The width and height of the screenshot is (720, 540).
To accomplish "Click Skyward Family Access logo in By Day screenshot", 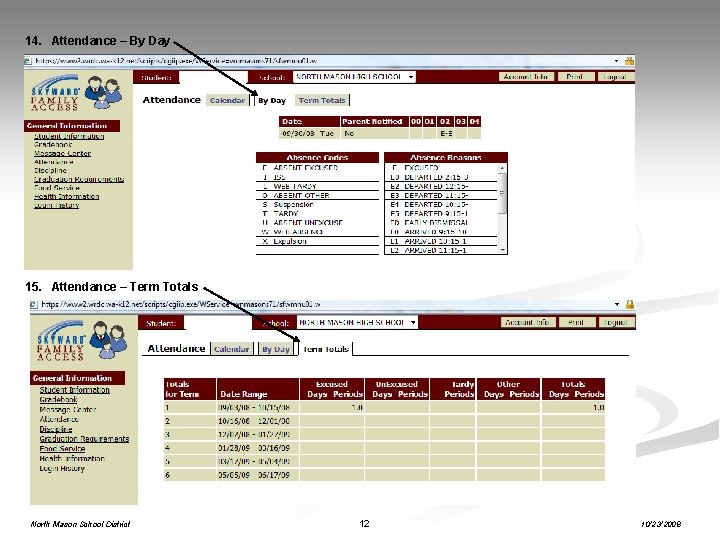I will (x=77, y=93).
